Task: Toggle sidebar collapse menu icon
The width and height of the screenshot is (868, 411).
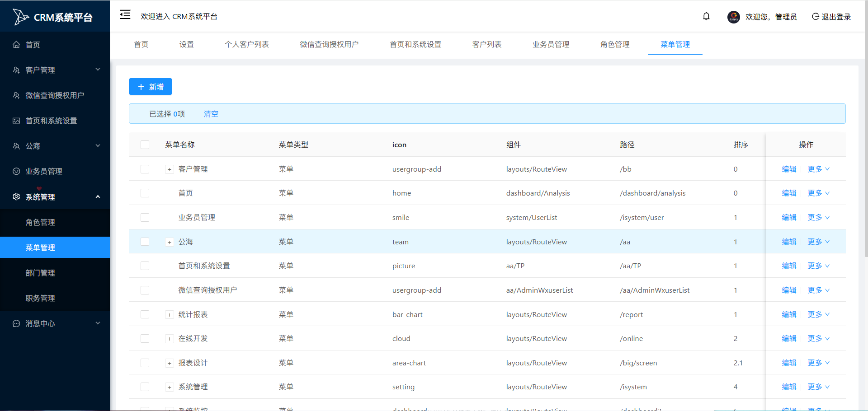Action: (125, 15)
